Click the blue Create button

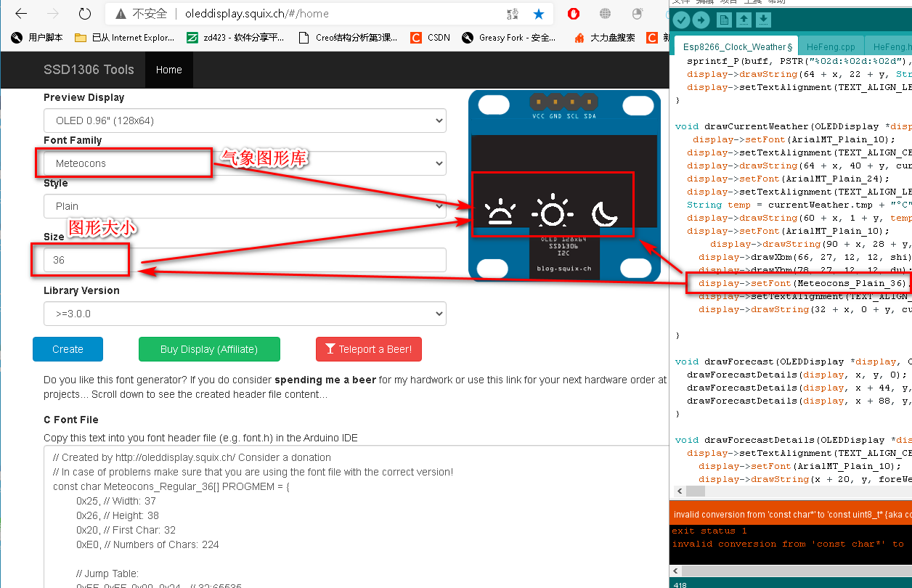coord(68,349)
